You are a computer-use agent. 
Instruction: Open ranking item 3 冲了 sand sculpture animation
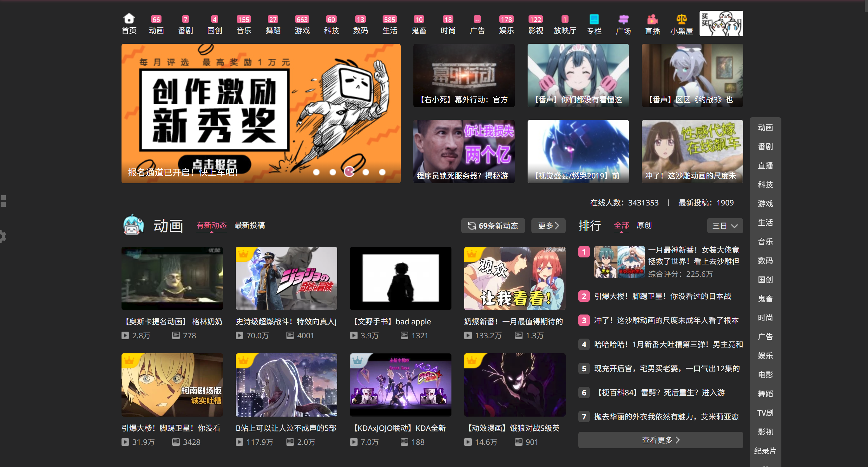(666, 320)
